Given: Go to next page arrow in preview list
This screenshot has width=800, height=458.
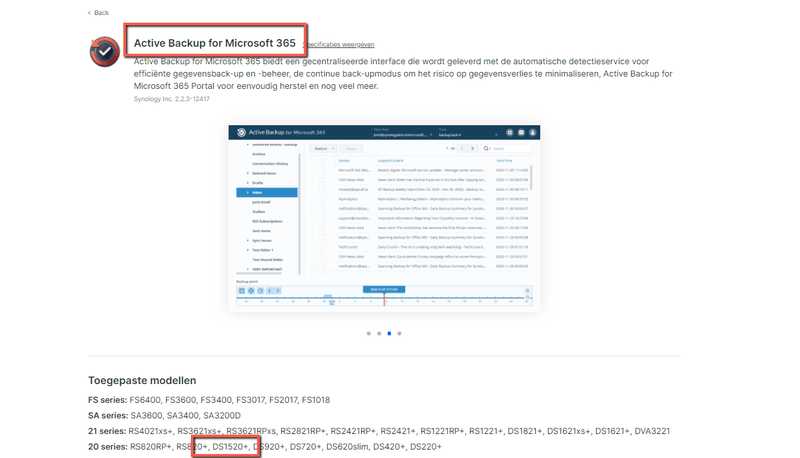Looking at the screenshot, I should coord(472,148).
